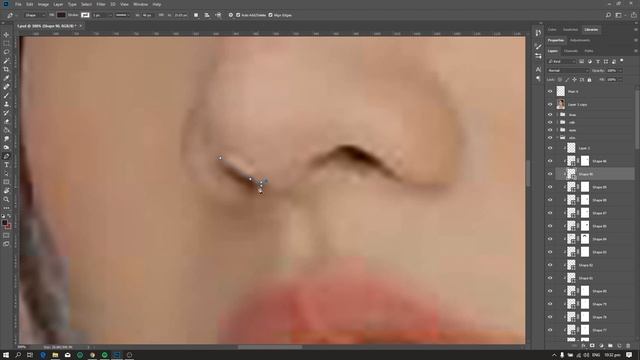Screen dimensions: 640x360
Task: Toggle Align Edges checkbox
Action: tap(270, 15)
